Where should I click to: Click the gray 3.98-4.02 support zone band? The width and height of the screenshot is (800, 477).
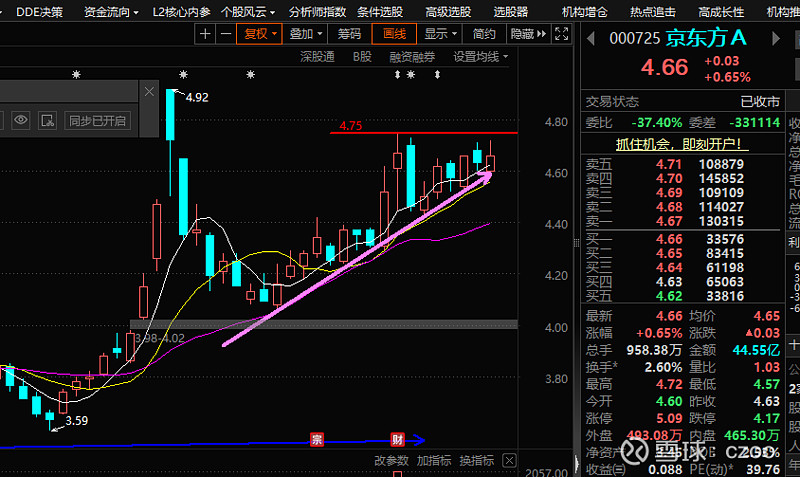coord(324,324)
